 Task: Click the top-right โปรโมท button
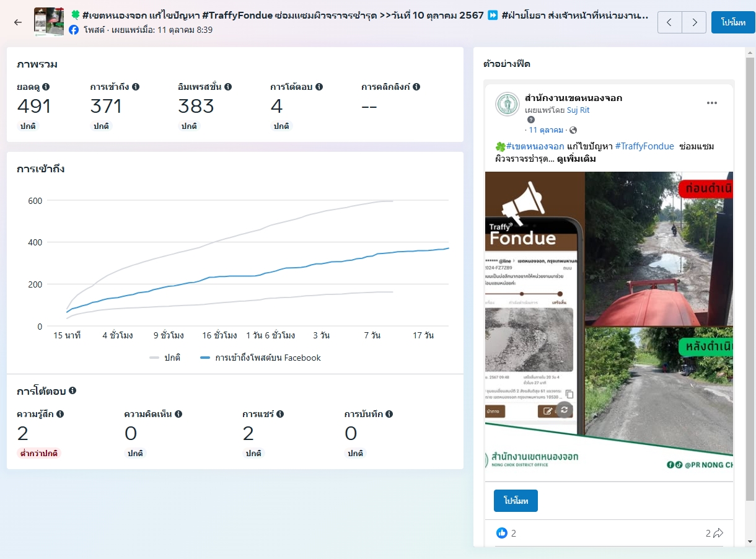click(733, 22)
